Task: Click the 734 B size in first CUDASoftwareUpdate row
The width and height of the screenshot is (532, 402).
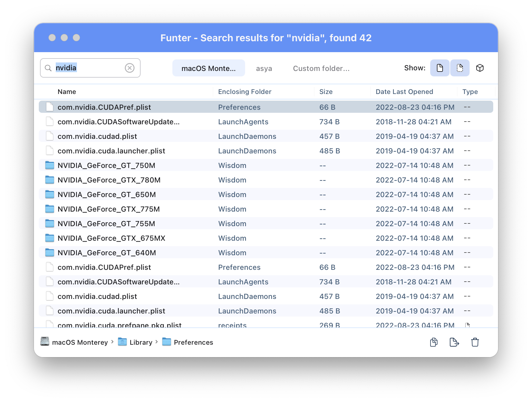Action: click(329, 122)
